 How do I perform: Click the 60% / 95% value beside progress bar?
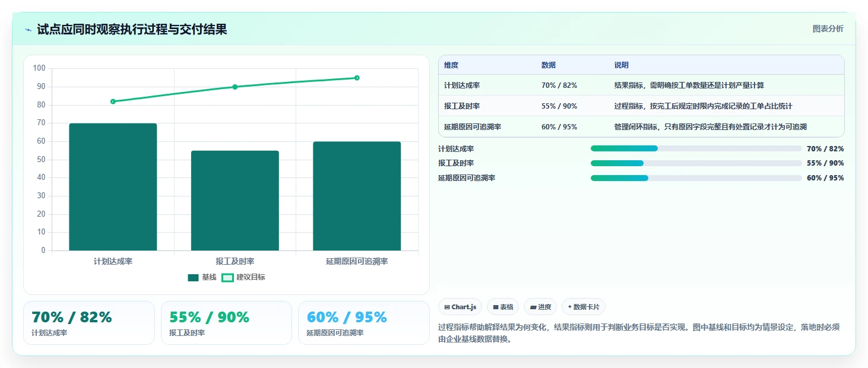pyautogui.click(x=825, y=178)
